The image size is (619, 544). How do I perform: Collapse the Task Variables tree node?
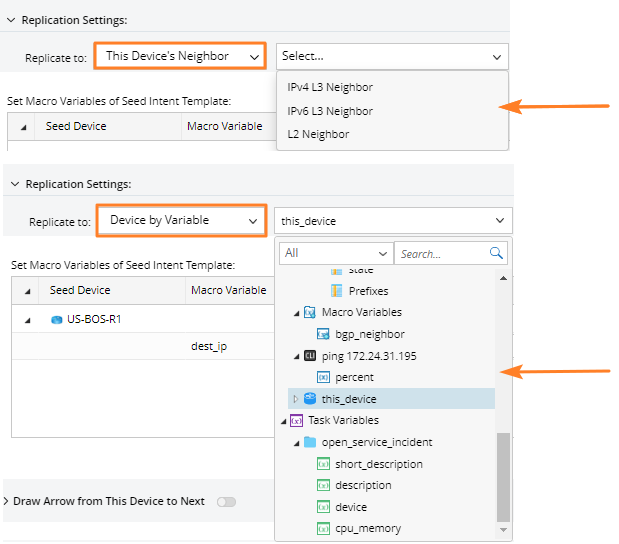[282, 421]
